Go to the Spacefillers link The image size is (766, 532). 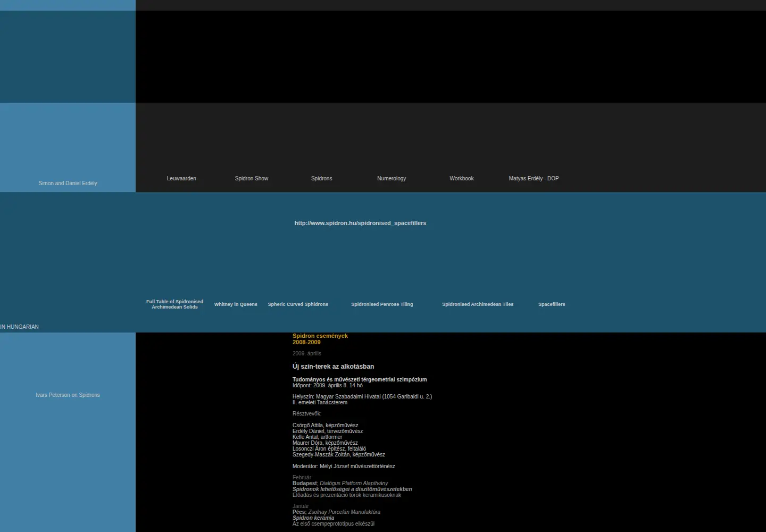552,304
